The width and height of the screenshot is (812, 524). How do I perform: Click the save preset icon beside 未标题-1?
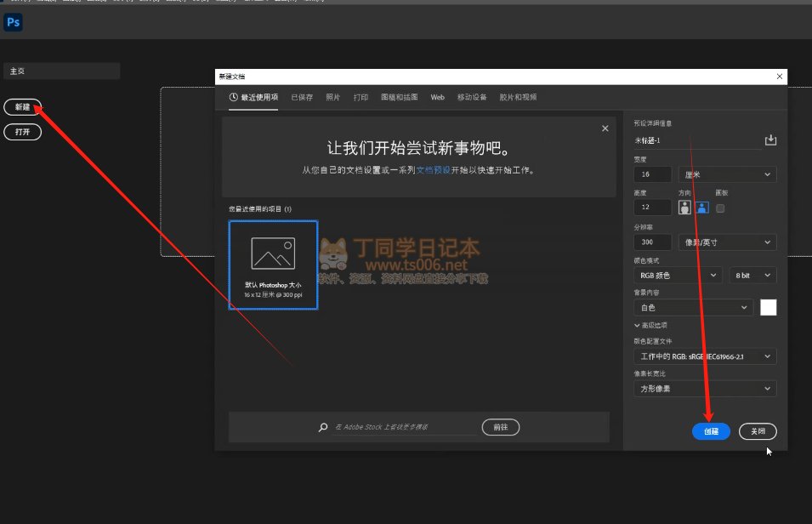(770, 140)
